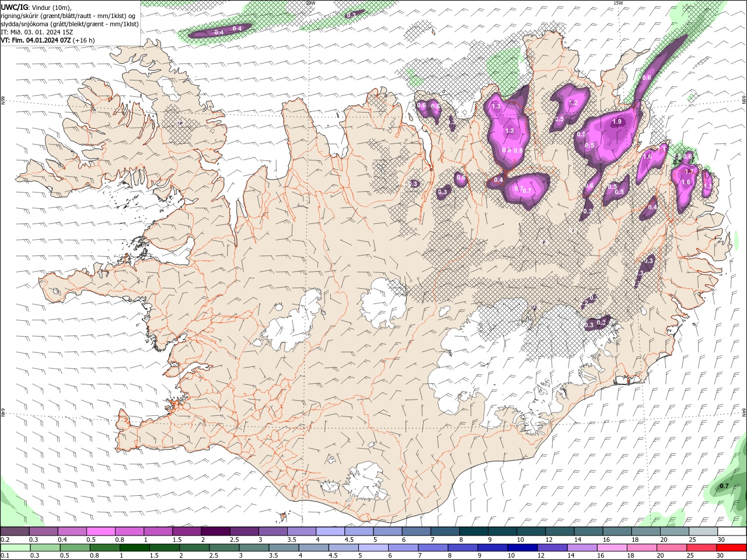Click the hot pink 20–25 swatch in the bottom legend row
This screenshot has width=747, height=560.
671,548
